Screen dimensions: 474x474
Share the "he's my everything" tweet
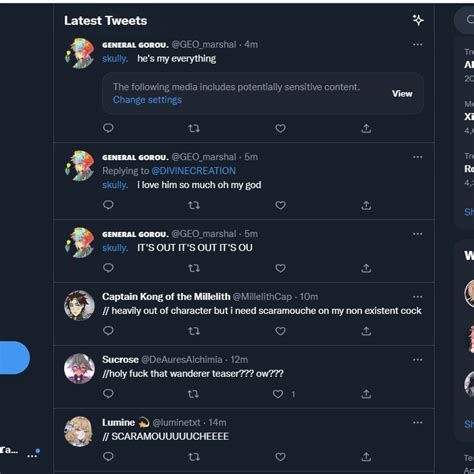click(366, 128)
